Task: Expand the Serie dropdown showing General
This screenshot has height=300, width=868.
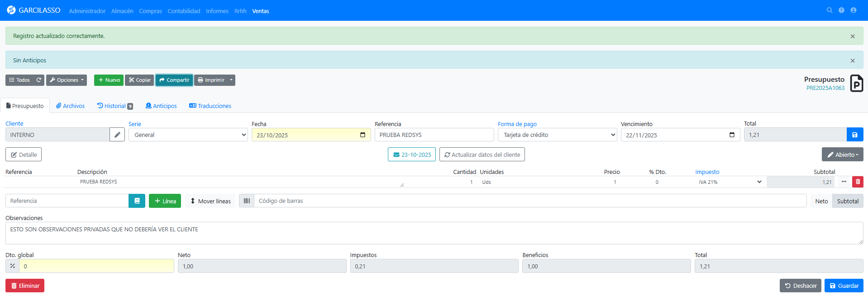Action: click(x=188, y=135)
